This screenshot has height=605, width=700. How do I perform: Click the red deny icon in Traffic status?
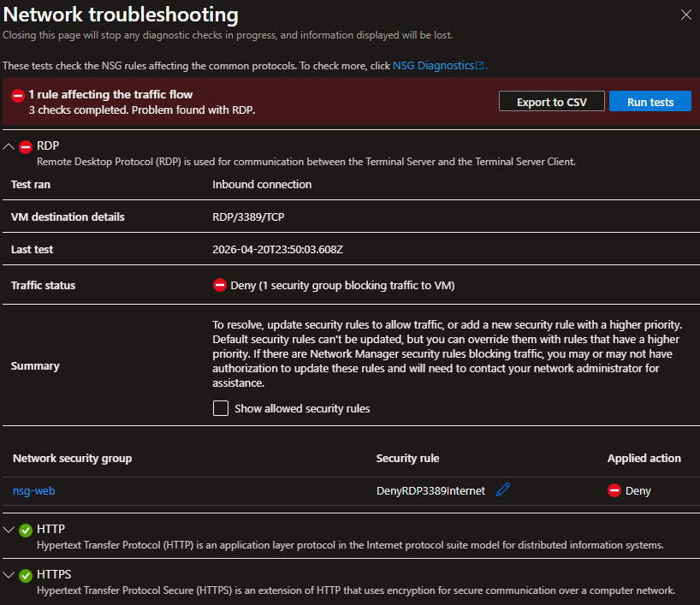coord(220,285)
